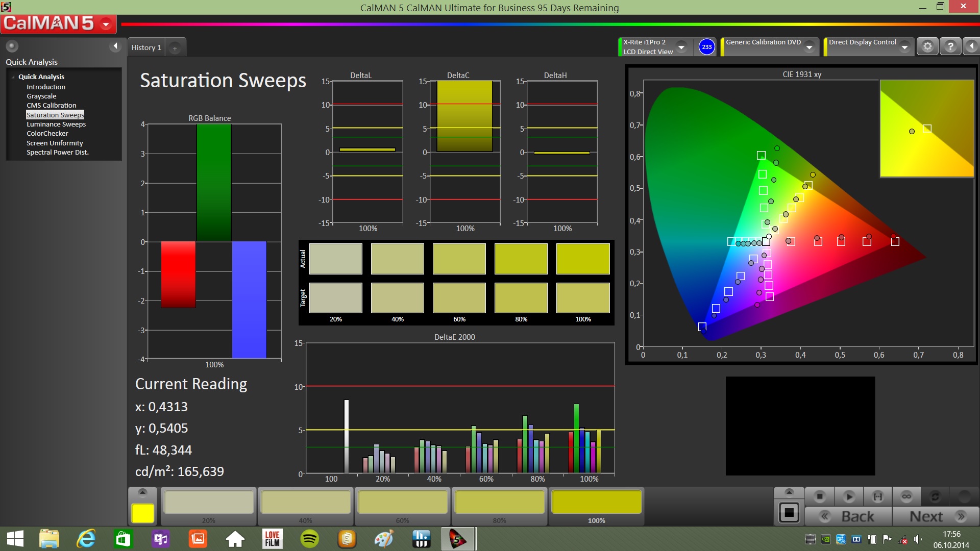This screenshot has height=551, width=980.
Task: Expand the Generic Calibration DVD source dropdown
Action: pos(809,47)
